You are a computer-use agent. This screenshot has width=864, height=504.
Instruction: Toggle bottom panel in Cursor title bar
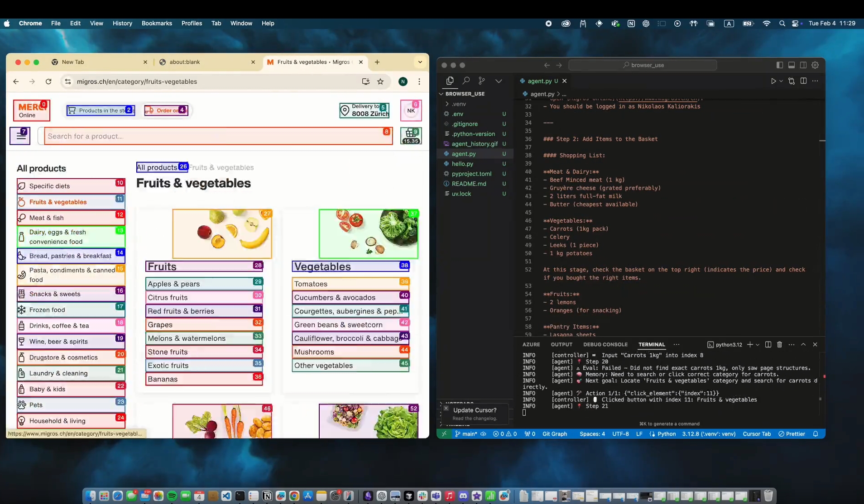pos(792,65)
